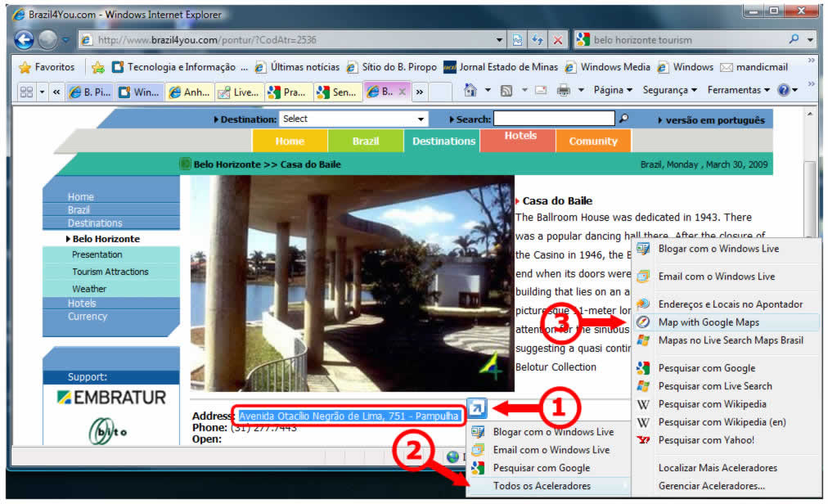This screenshot has width=828, height=504.
Task: Open mandicmail favorite link
Action: pos(754,67)
